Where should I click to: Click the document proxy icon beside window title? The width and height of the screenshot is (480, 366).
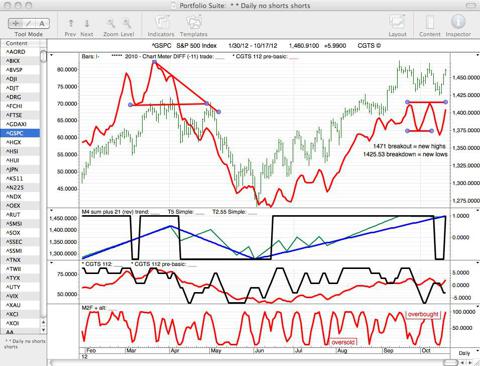click(x=174, y=5)
